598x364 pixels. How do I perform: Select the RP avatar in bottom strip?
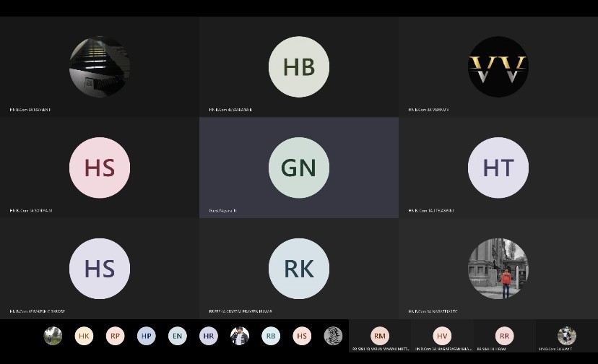[x=116, y=336]
